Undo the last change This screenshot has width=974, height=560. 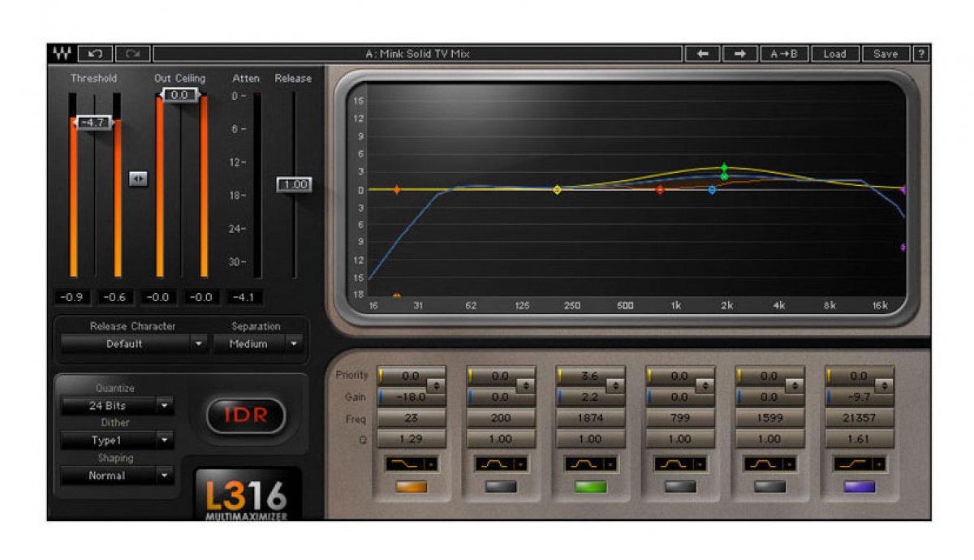(x=96, y=54)
